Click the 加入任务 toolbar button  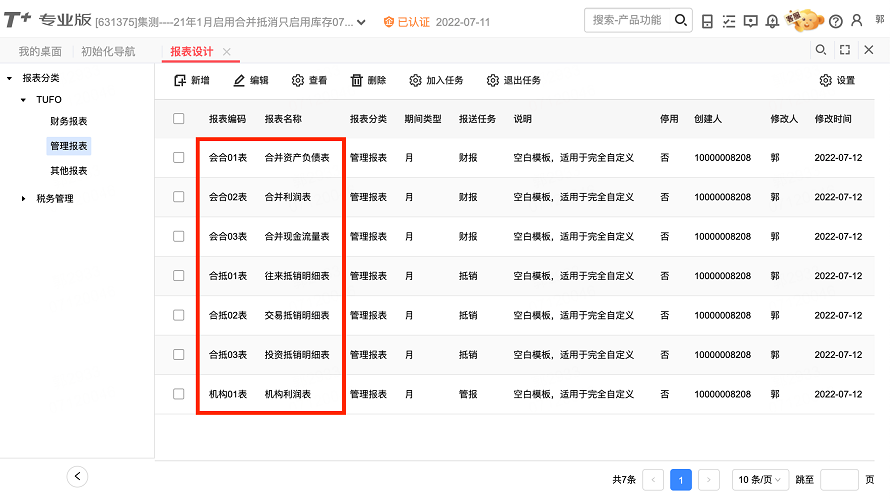pos(436,81)
